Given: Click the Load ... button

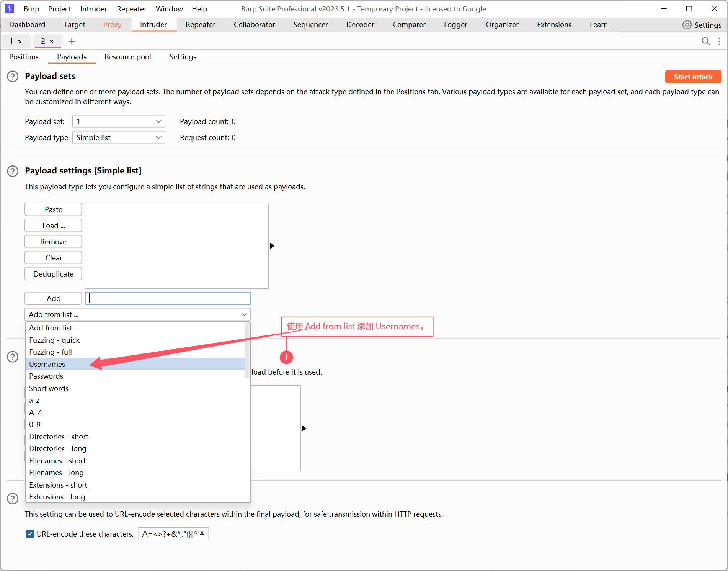Looking at the screenshot, I should pos(53,226).
